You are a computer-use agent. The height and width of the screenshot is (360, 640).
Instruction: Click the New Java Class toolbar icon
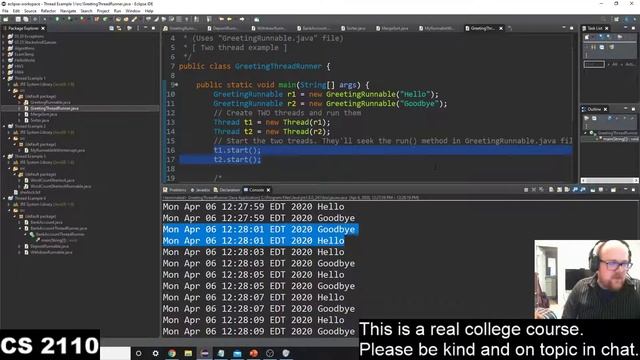105,19
